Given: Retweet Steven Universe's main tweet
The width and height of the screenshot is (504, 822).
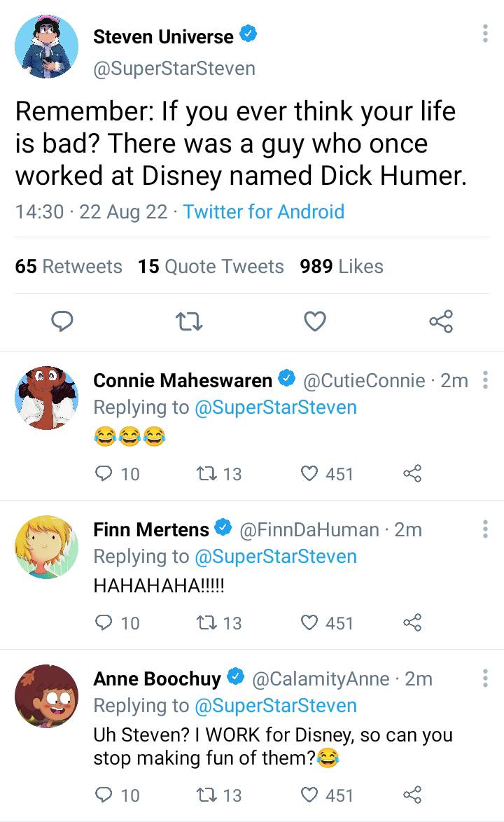Looking at the screenshot, I should coord(188,323).
